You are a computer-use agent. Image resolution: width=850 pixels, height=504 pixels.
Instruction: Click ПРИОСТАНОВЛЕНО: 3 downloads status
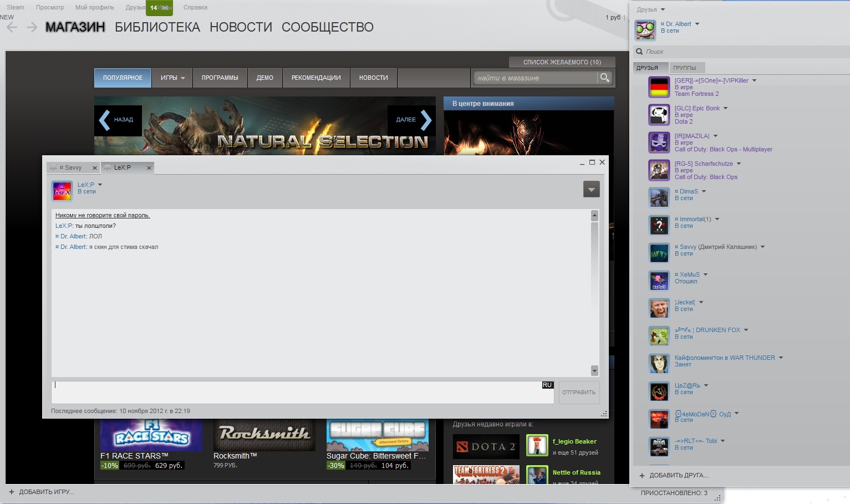[x=674, y=493]
